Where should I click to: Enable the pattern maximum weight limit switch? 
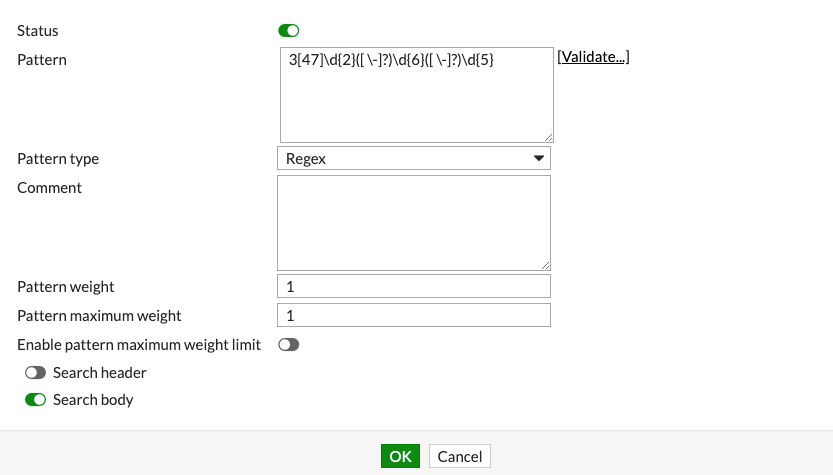[x=288, y=345]
